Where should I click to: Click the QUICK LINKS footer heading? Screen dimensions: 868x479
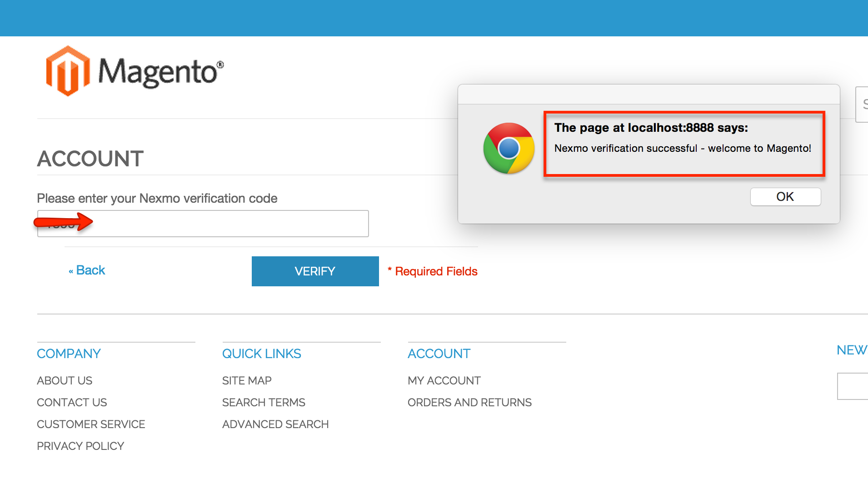[261, 354]
